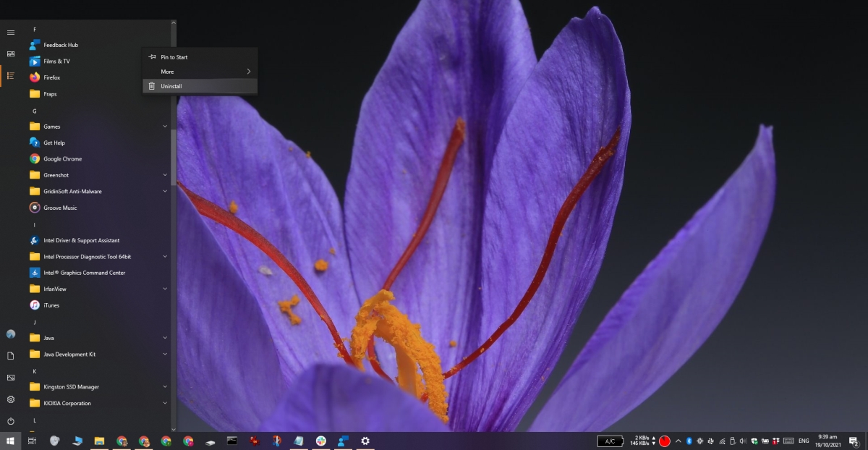Click the Windows Start button

[11, 441]
